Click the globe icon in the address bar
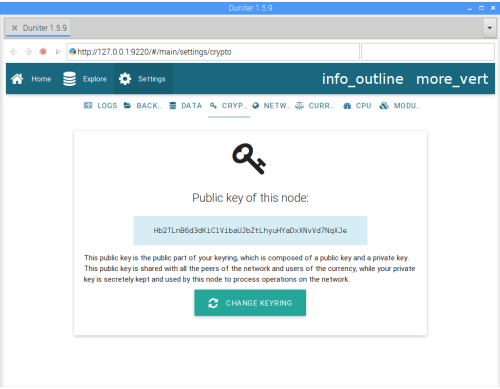 [x=72, y=52]
